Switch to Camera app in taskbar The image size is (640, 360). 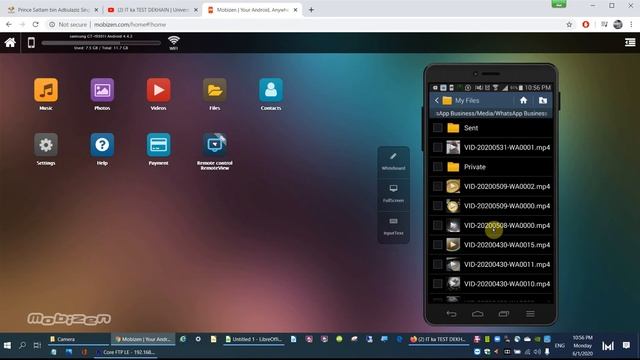pos(78,339)
